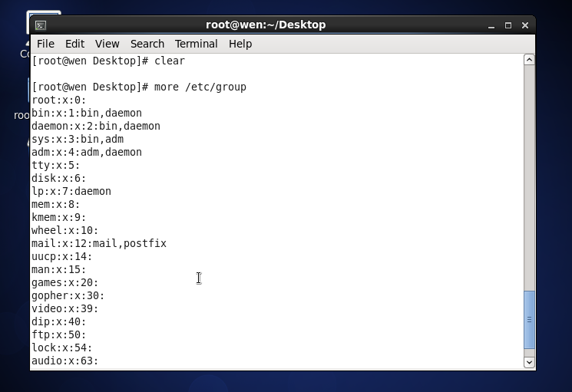Open the Terminal menu
This screenshot has width=572, height=392.
point(197,44)
